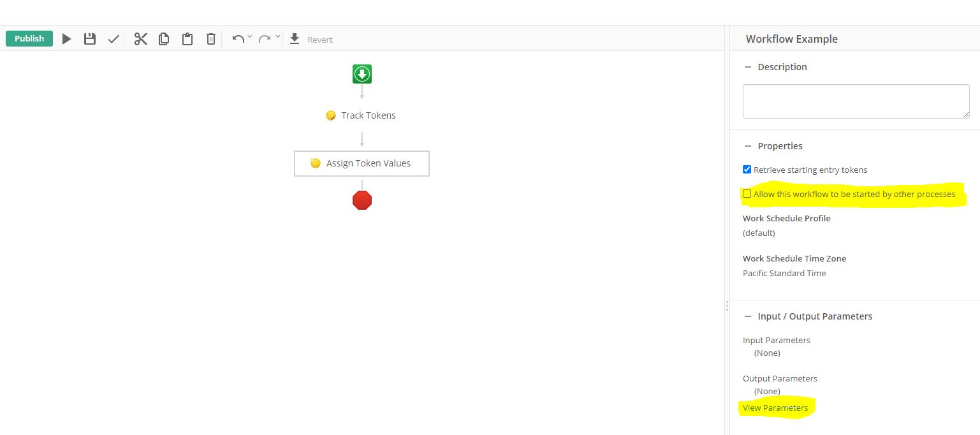Click the Track Tokens coin icon
The height and width of the screenshot is (435, 980).
pos(331,115)
